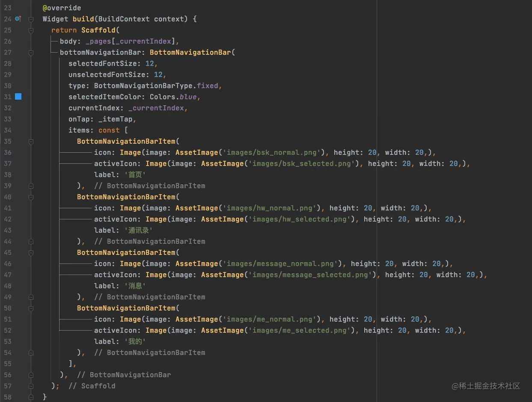Collapse the BottomNavigationBarItem on line 50
Viewport: 532px width, 402px height.
(31, 308)
